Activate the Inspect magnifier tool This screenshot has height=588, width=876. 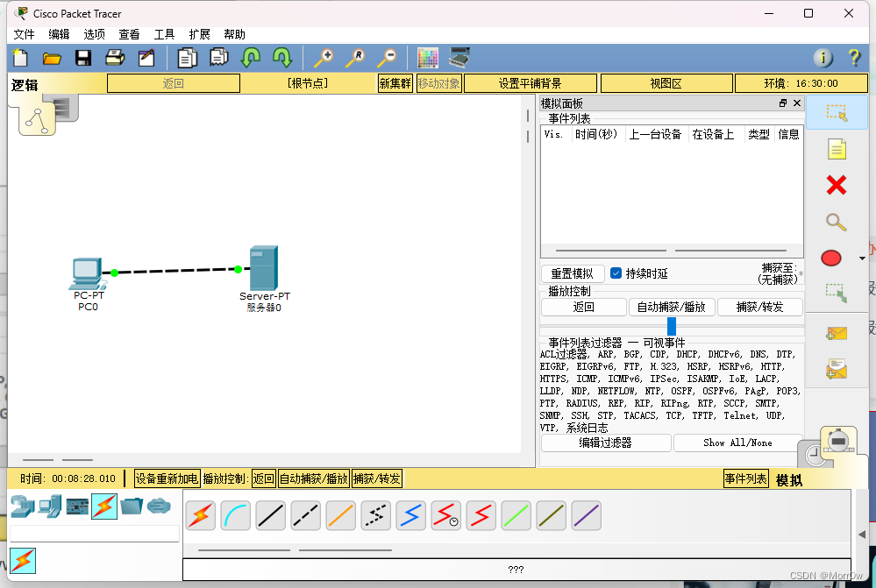[837, 222]
